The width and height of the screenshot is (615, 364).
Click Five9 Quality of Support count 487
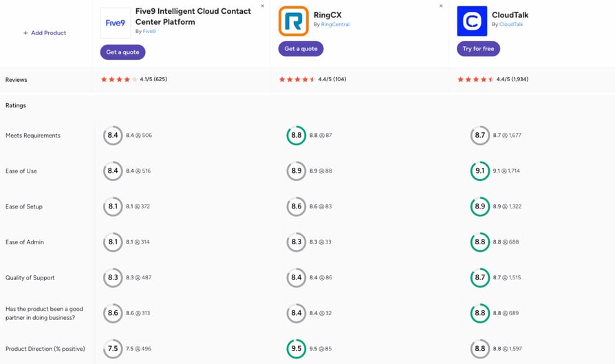click(x=147, y=278)
